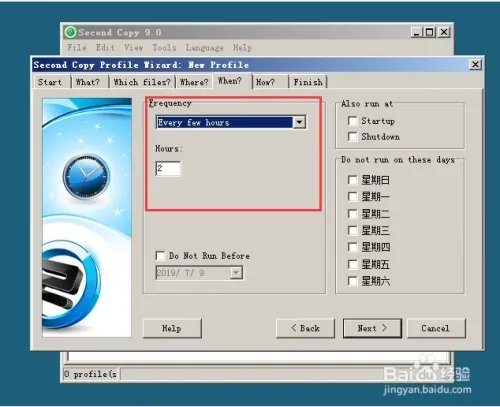
Task: Check the 星期六 checkbox
Action: tap(352, 281)
